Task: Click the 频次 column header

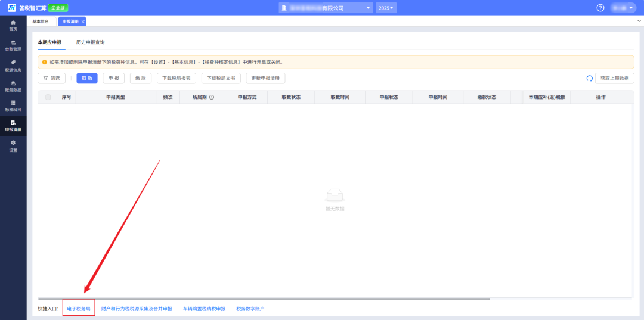Action: (x=168, y=97)
